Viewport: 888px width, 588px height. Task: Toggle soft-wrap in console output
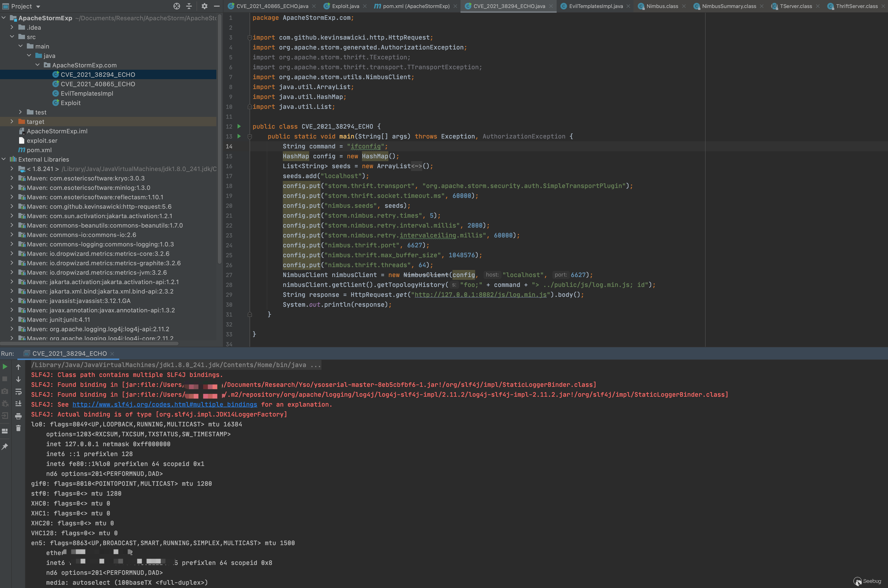pyautogui.click(x=18, y=392)
